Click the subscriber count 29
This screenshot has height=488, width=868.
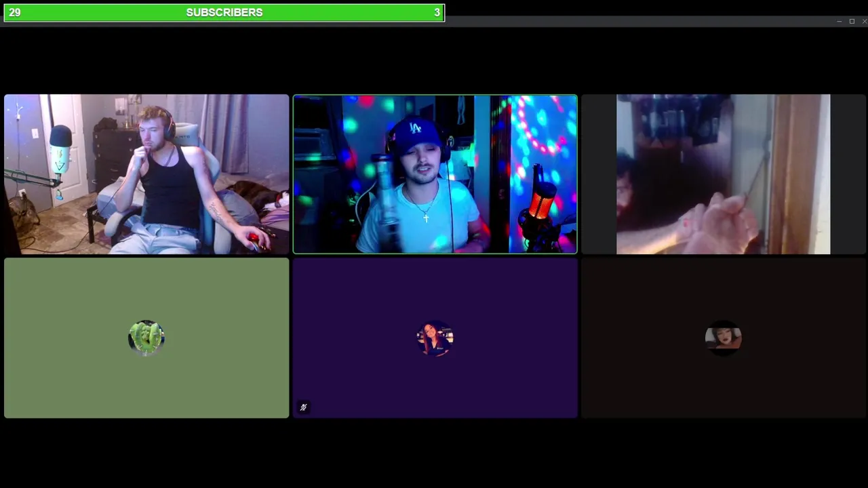click(x=15, y=12)
